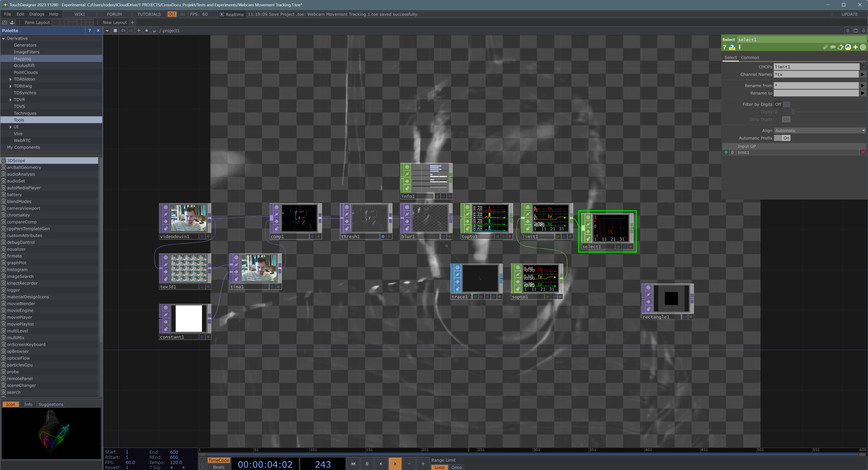Open the Suggestions tab
Viewport: 868px width, 470px height.
[51, 404]
